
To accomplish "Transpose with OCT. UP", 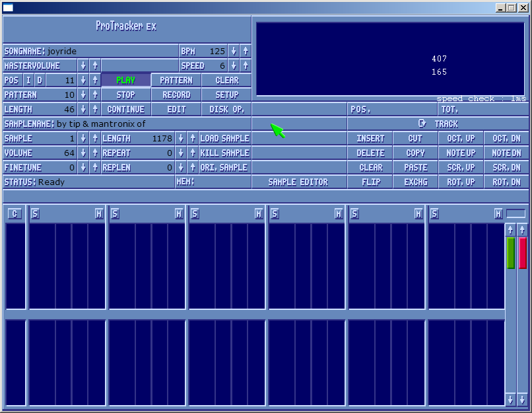I will [x=461, y=138].
